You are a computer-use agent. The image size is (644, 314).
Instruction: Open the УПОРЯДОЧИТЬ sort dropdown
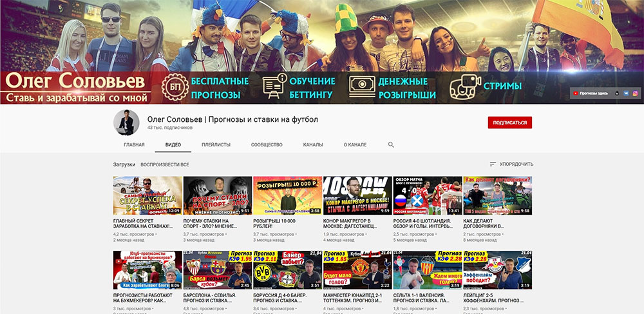[x=512, y=164]
